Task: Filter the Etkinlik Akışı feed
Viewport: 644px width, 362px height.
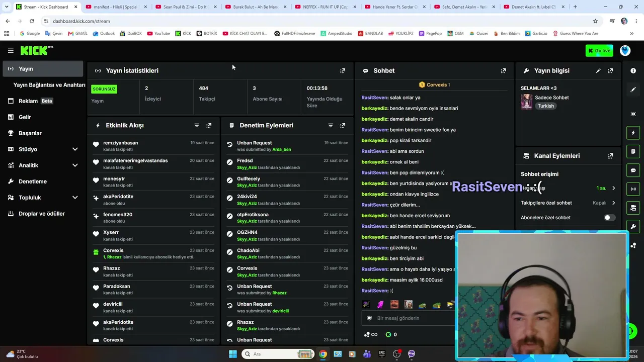Action: (x=197, y=125)
